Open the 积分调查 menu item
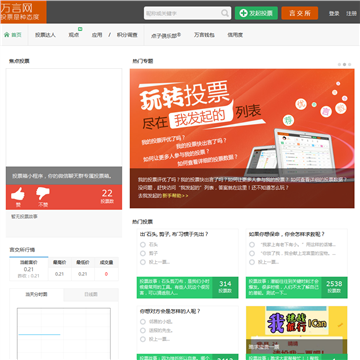360x360 pixels. click(127, 35)
